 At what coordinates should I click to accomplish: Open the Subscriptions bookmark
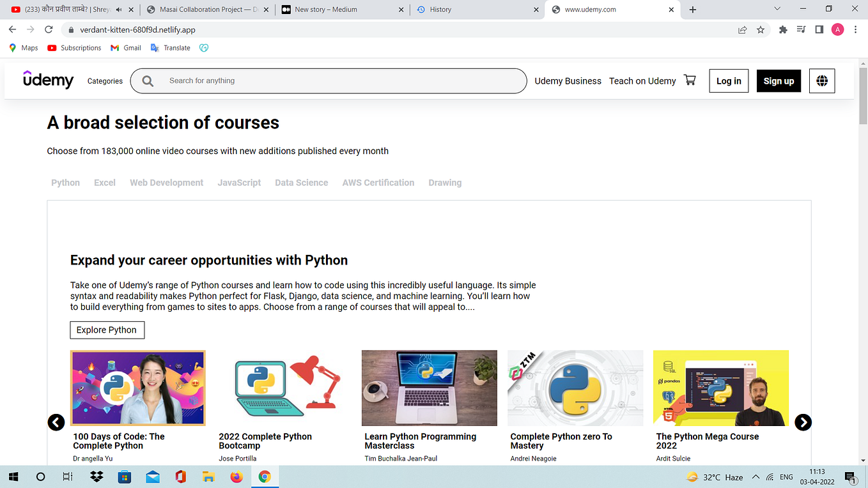tap(74, 48)
